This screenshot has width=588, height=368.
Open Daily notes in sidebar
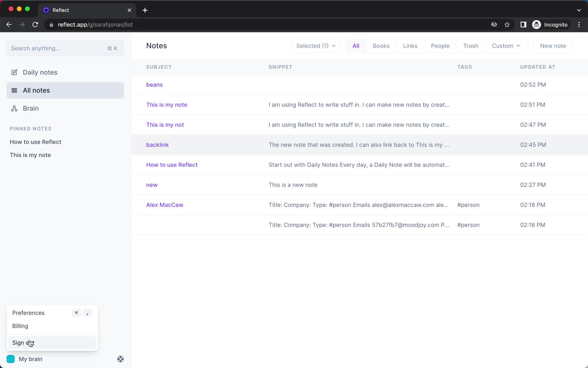(x=65, y=72)
